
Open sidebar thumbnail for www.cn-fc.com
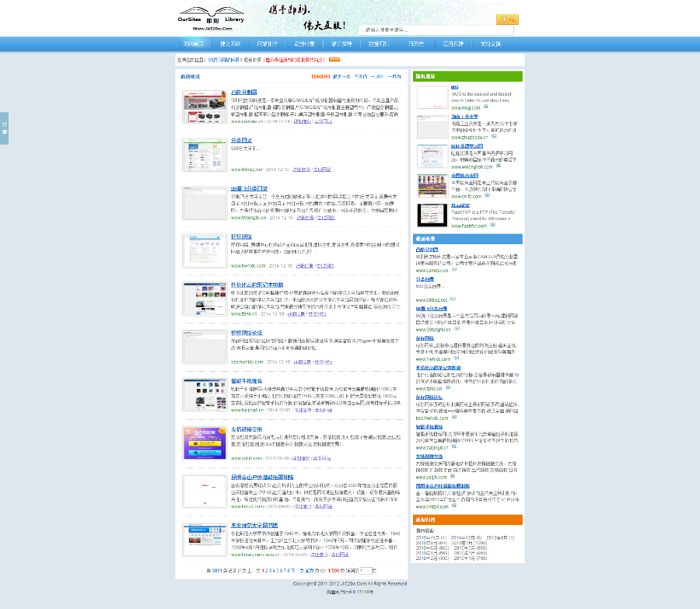(x=432, y=186)
